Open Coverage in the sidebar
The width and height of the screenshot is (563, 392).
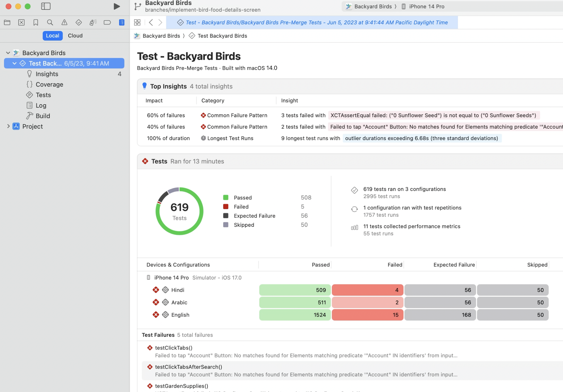[49, 84]
